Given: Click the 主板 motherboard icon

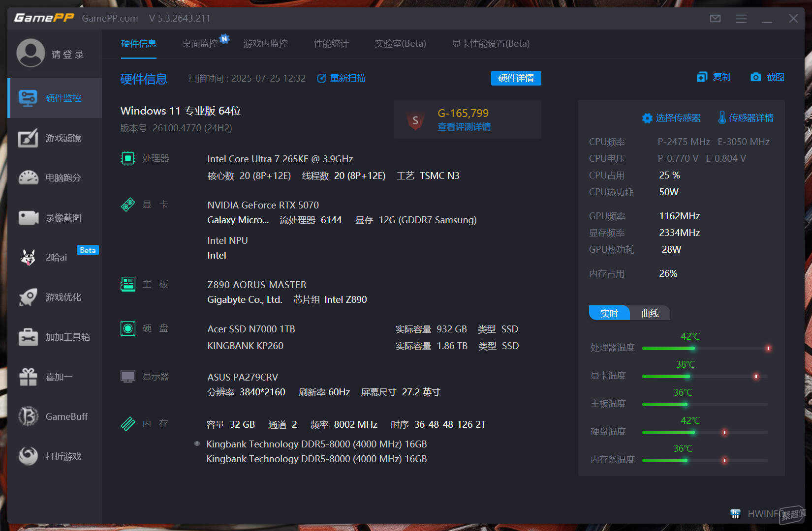Looking at the screenshot, I should pos(128,284).
